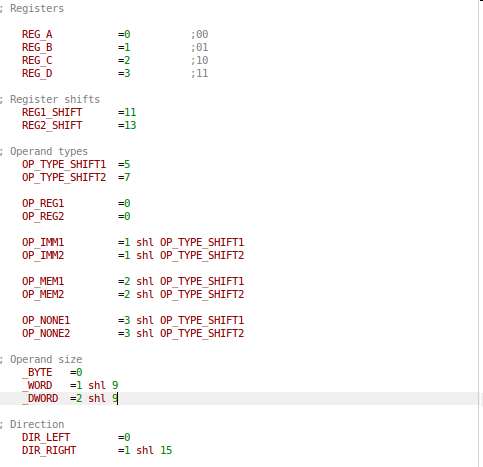The height and width of the screenshot is (467, 483).
Task: Click the OP_MEM1 constant name
Action: point(43,281)
